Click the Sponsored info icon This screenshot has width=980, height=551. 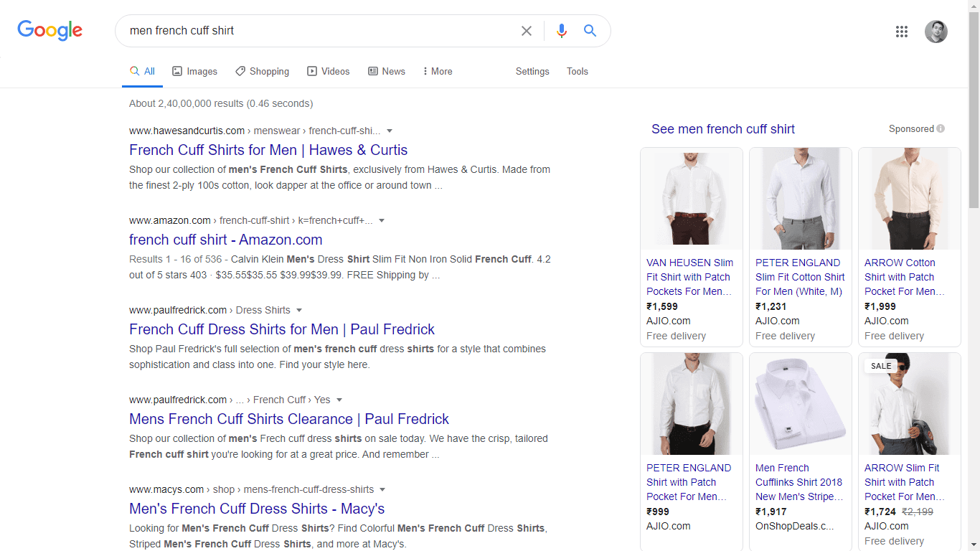coord(941,129)
